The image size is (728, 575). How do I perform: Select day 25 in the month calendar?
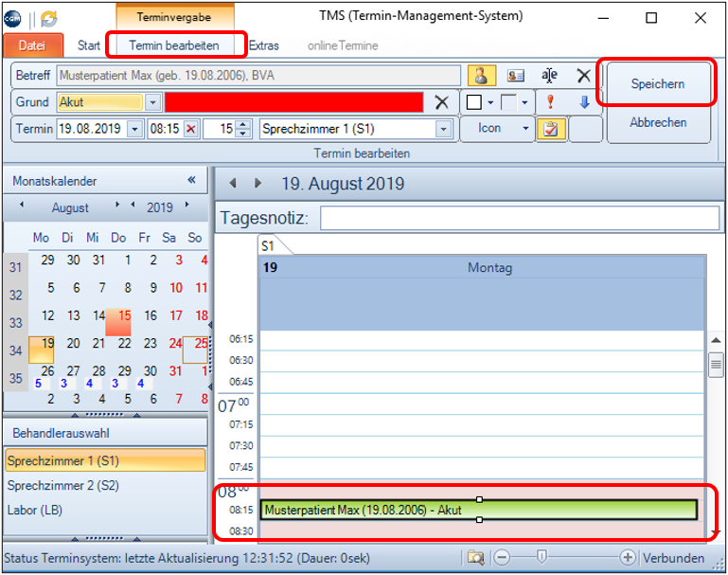pos(195,350)
